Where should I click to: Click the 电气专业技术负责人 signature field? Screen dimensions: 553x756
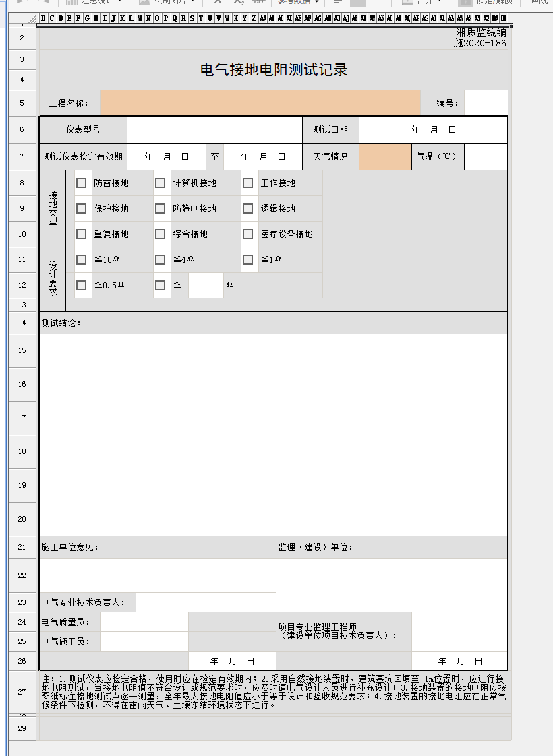tap(206, 602)
